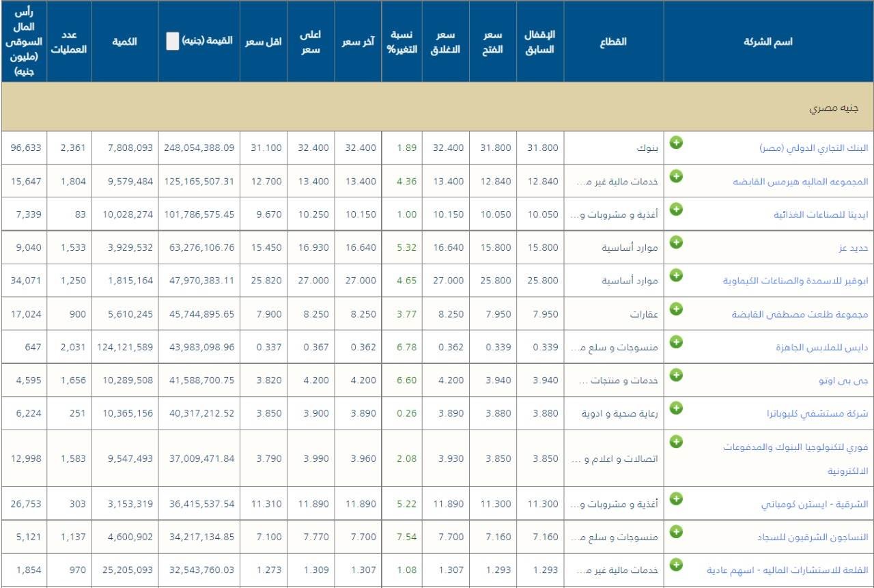Click the value 37,009,471.84
The image size is (874, 588).
click(202, 458)
